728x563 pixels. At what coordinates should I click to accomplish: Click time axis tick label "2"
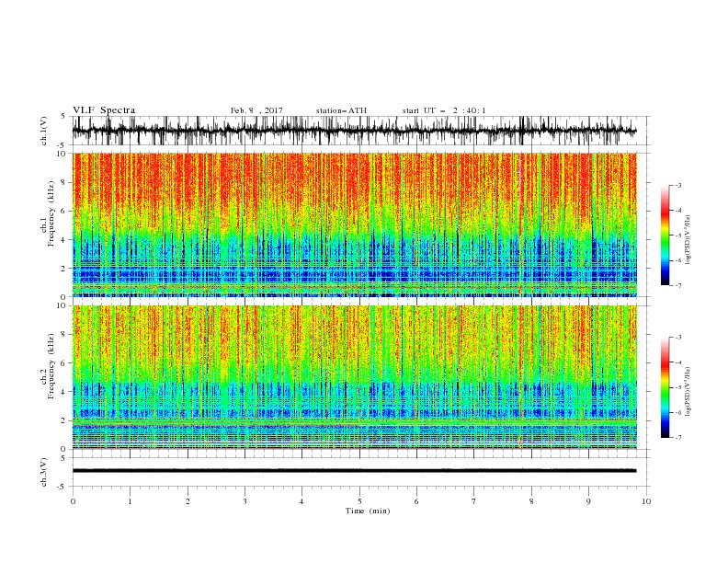coord(188,501)
